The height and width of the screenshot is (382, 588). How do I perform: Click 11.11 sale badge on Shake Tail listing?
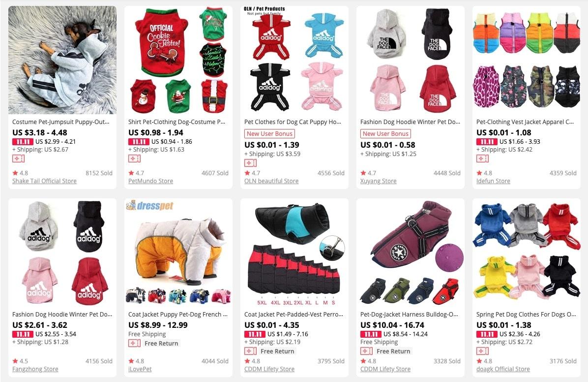click(x=23, y=142)
